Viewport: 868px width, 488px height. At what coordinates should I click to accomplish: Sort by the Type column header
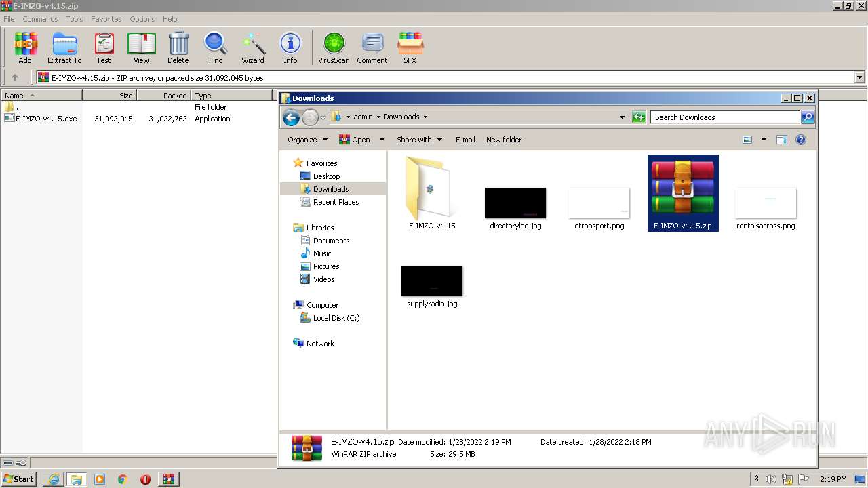click(x=231, y=96)
